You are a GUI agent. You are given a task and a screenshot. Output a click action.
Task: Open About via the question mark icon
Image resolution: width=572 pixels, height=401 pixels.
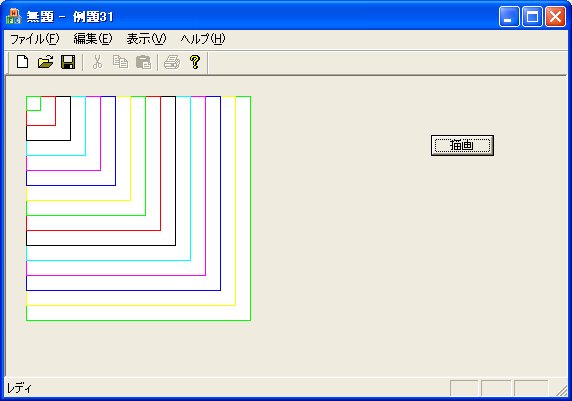195,62
